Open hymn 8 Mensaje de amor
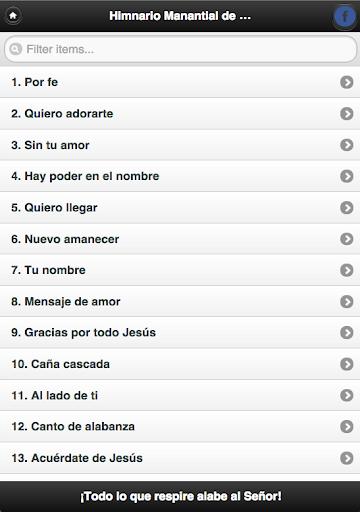The width and height of the screenshot is (360, 512). point(180,301)
